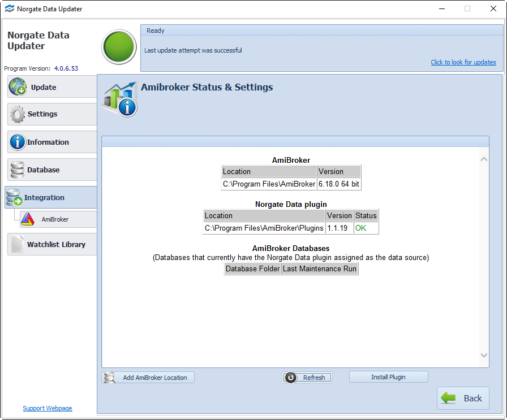Minimize the Norgate Data Updater window
Viewport: 507px width, 420px height.
[x=442, y=8]
